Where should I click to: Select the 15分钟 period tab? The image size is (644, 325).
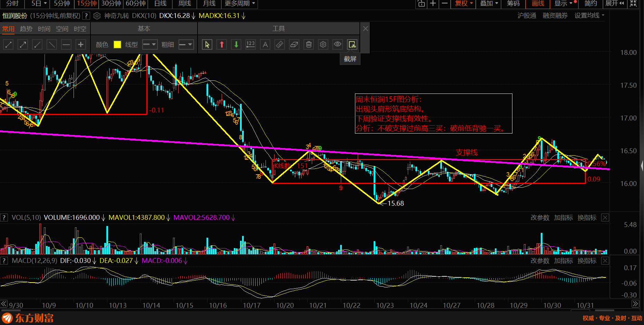[87, 4]
